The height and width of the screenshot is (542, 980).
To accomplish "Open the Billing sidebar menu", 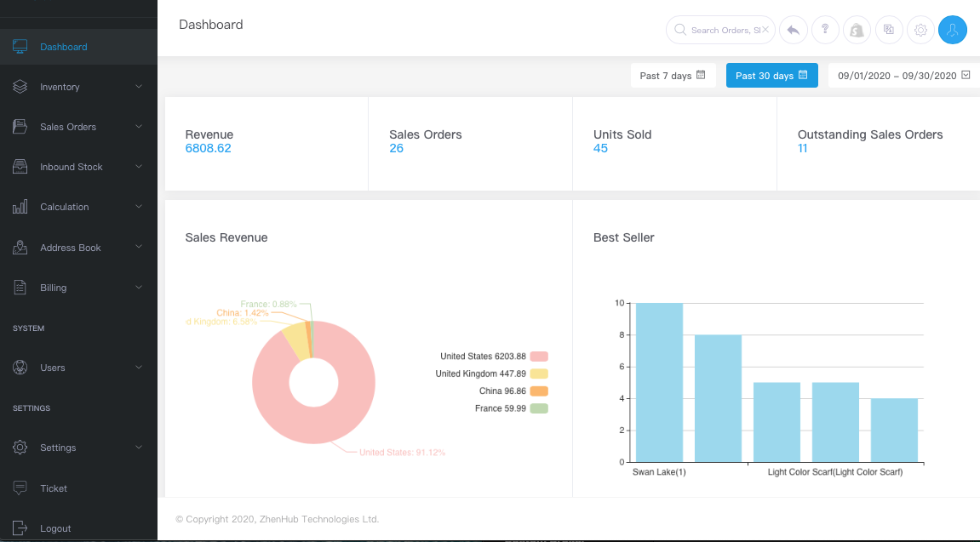I will pyautogui.click(x=78, y=288).
